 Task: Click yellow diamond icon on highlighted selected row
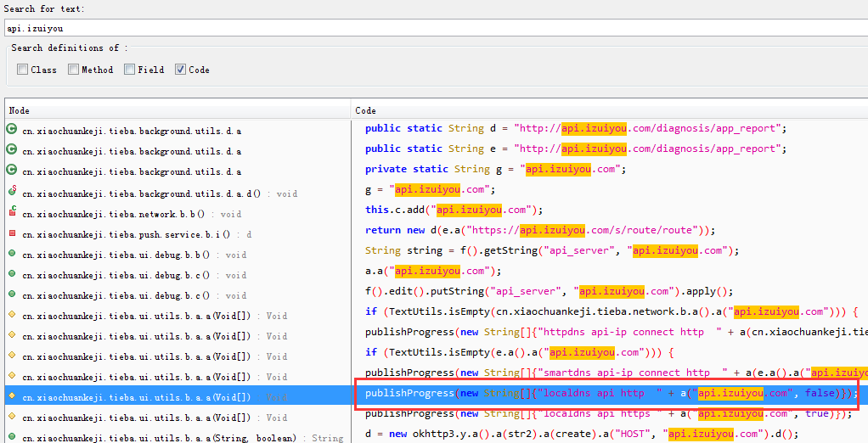point(12,396)
